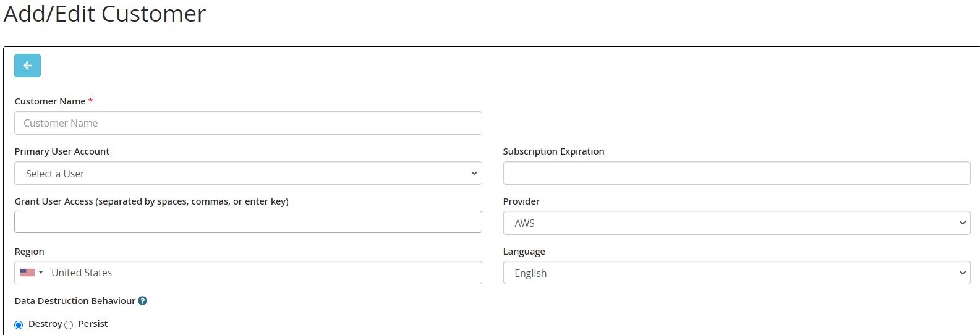
Task: Click the Grant User Access input box
Action: point(248,222)
